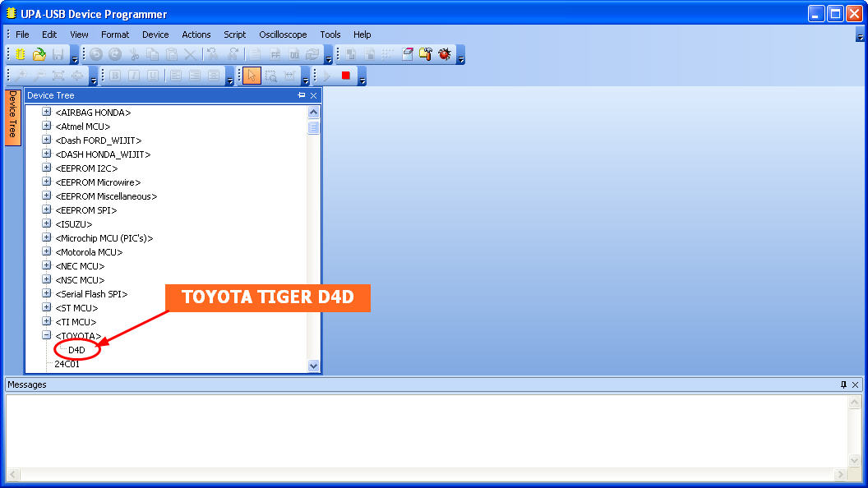
Task: Close the Device Tree panel
Action: pyautogui.click(x=314, y=95)
